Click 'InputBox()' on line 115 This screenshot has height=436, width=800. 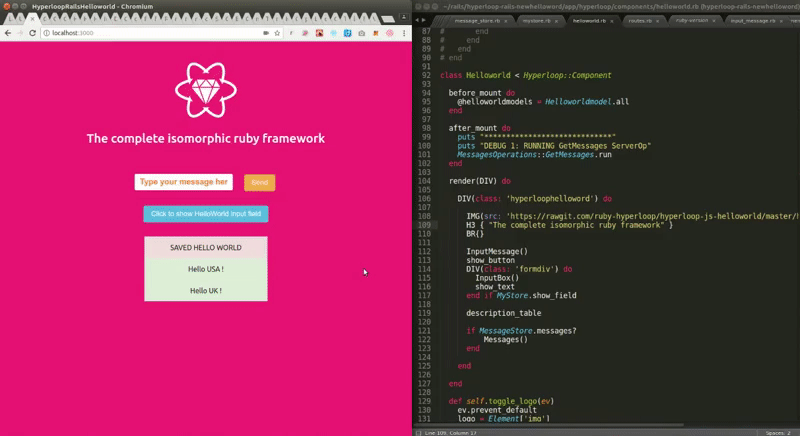tap(497, 278)
